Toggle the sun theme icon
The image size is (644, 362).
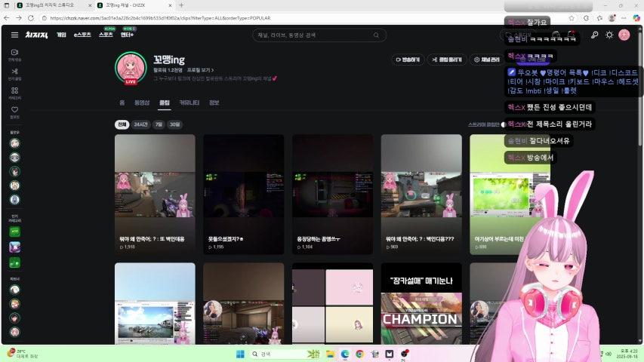click(x=609, y=35)
